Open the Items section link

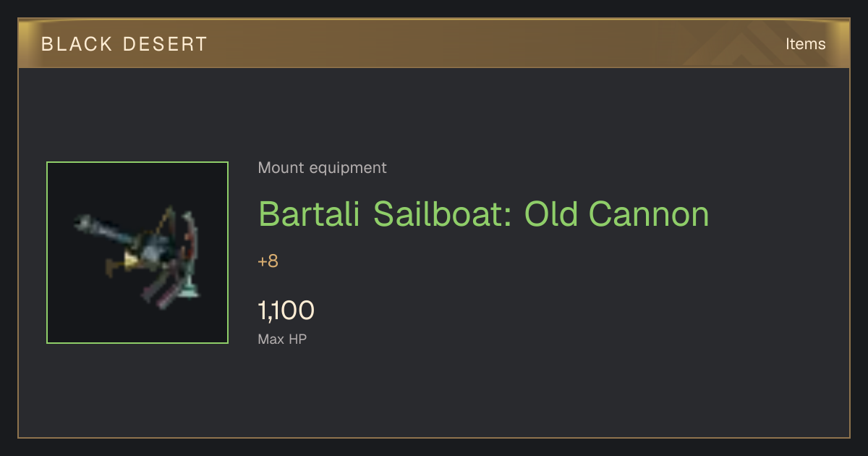805,44
